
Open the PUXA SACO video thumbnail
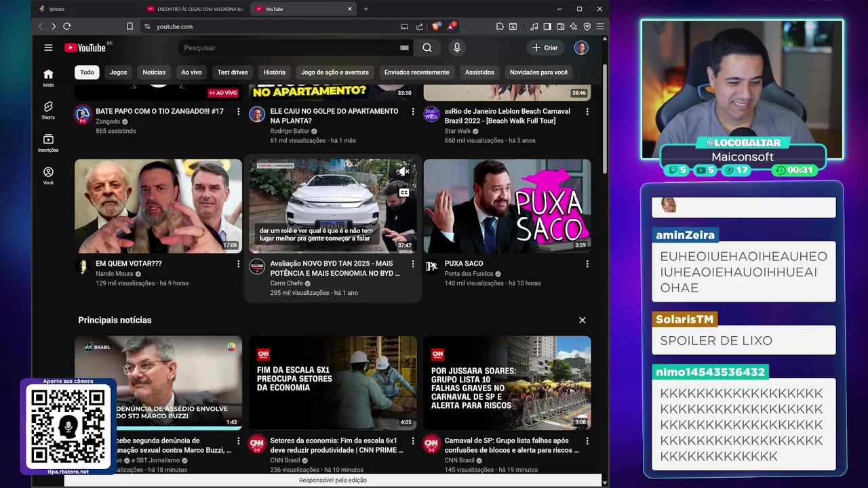click(507, 206)
